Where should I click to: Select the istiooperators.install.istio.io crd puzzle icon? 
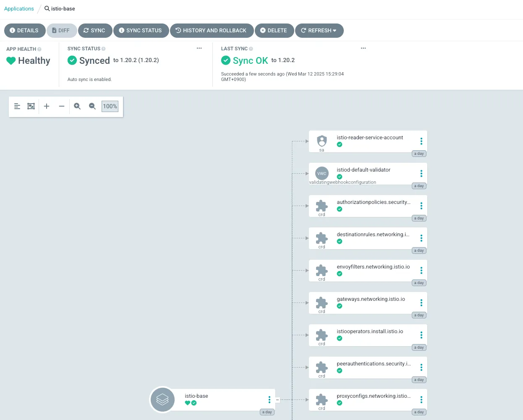(x=322, y=335)
